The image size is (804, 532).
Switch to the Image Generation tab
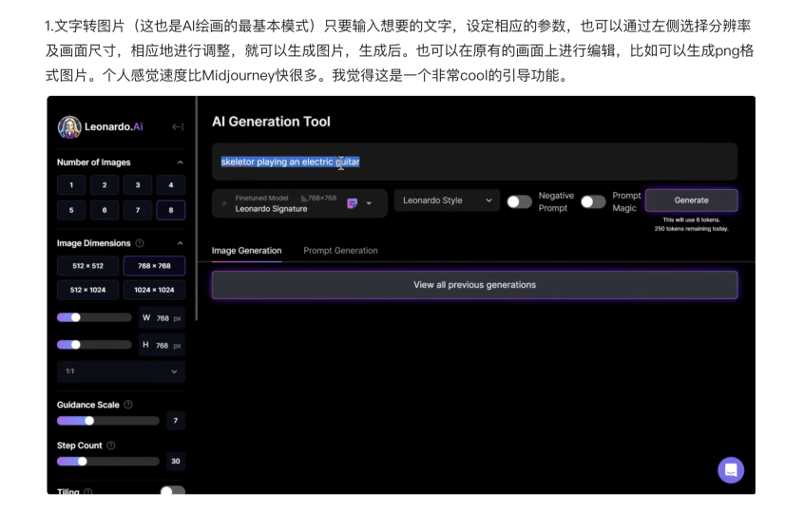[x=247, y=251]
